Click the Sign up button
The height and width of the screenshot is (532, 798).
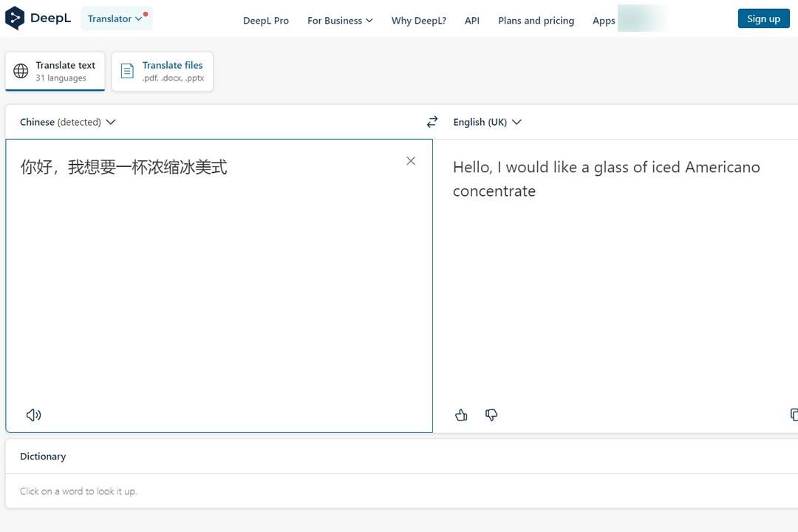pos(763,18)
